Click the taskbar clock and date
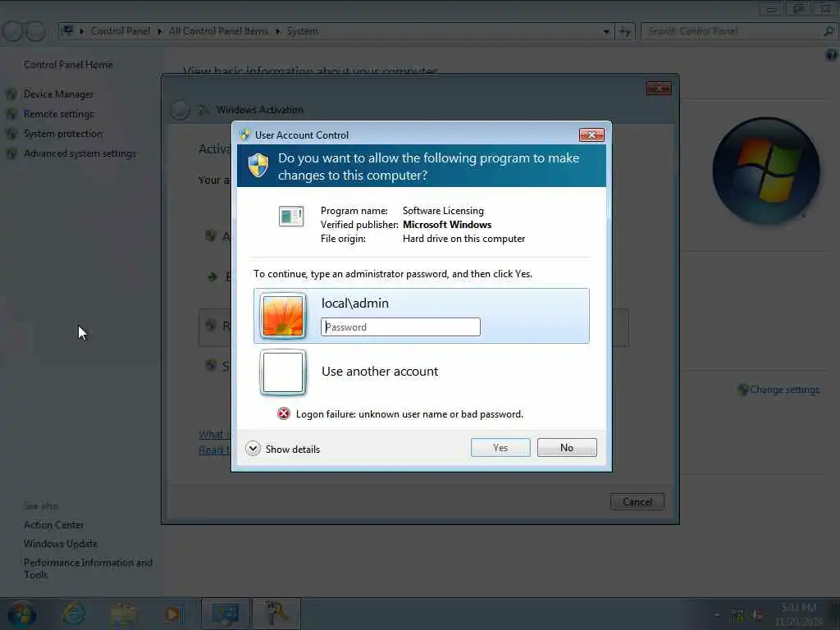 [x=798, y=614]
